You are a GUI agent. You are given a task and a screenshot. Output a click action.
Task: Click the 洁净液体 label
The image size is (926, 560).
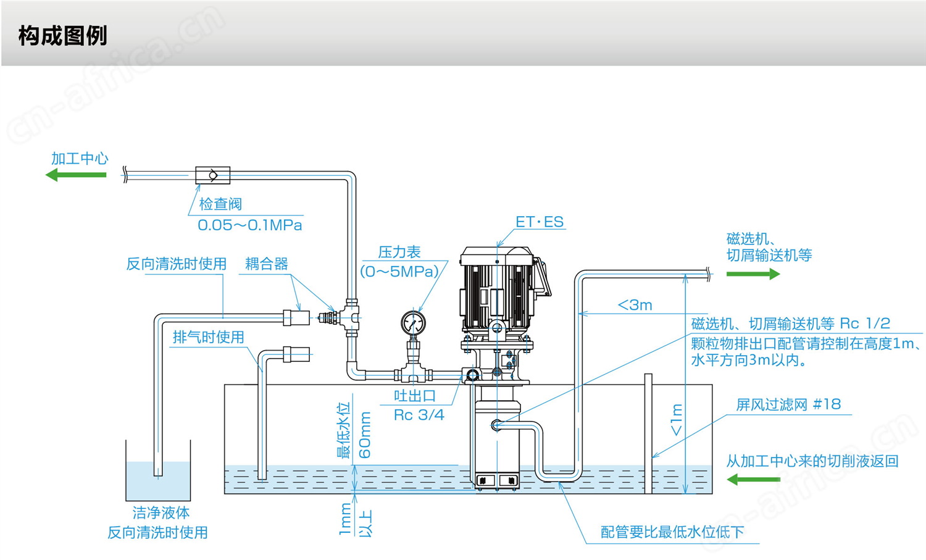(161, 512)
